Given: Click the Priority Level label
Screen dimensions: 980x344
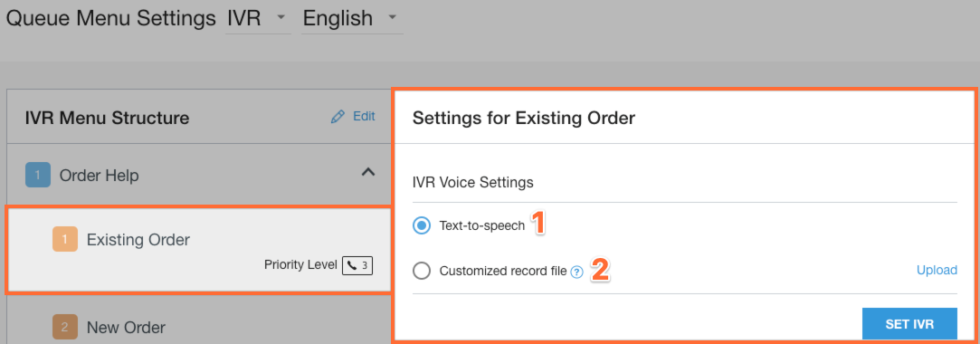Looking at the screenshot, I should (x=300, y=265).
